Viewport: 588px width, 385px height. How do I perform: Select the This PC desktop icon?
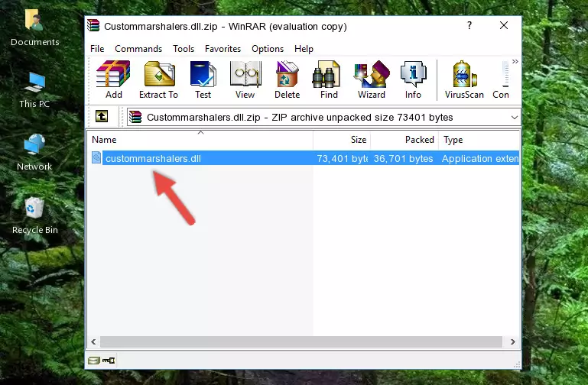[x=34, y=90]
